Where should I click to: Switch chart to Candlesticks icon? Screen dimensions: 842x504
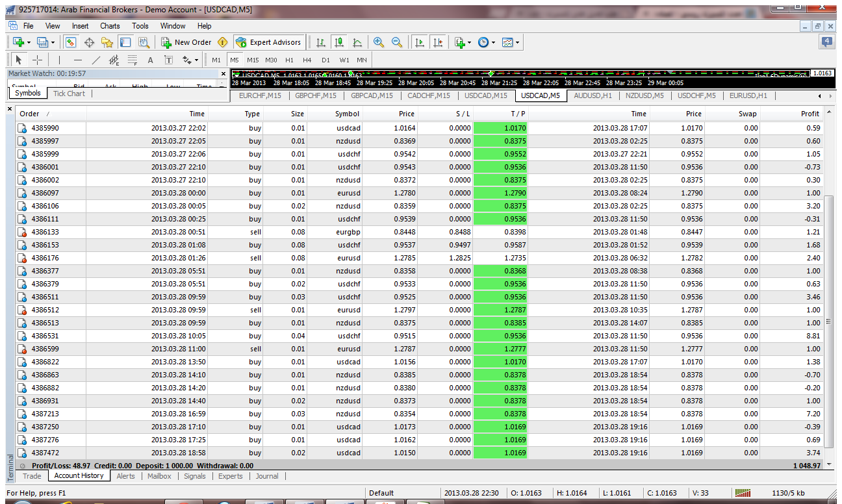point(338,42)
